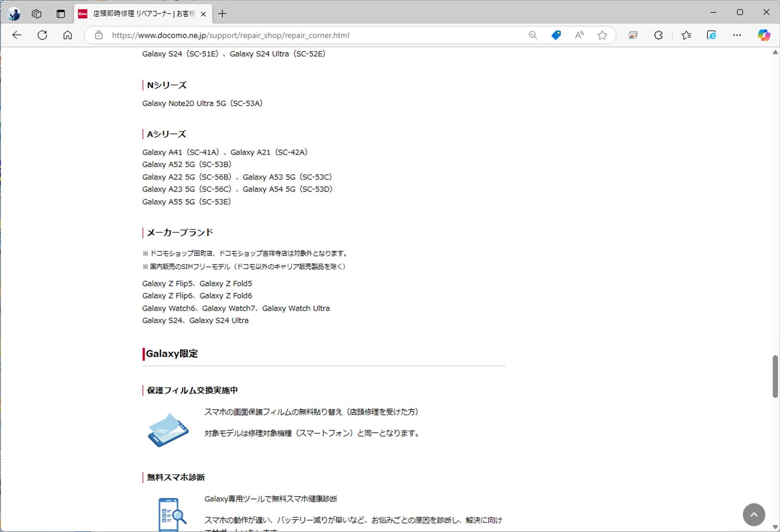Click the 国内販売のSIMフリーモデル note line

244,267
